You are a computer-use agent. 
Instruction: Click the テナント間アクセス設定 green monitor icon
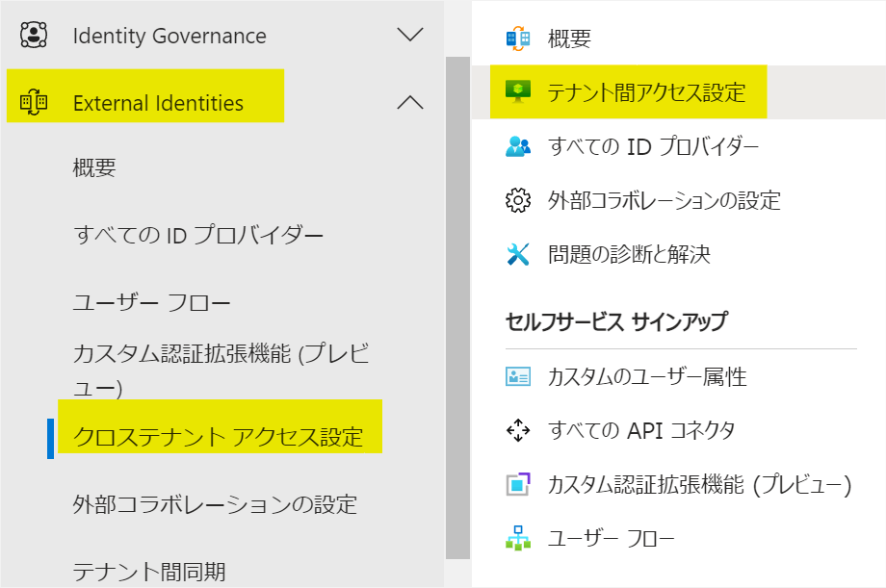coord(517,91)
